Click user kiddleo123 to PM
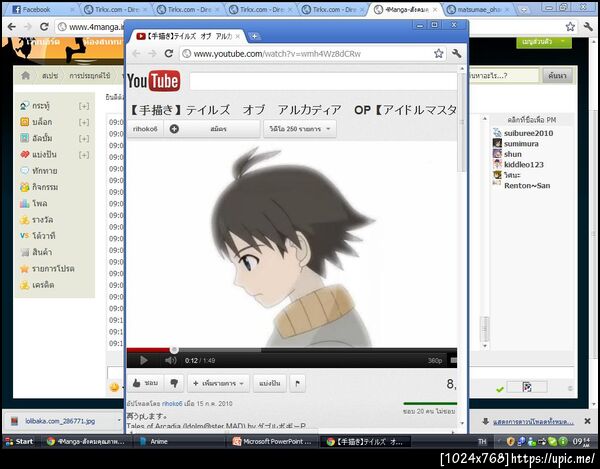Screen dimensions: 600x469 (523, 165)
